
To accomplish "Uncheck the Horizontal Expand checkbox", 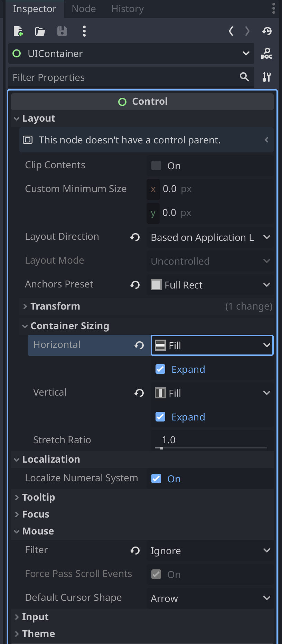I will tap(160, 369).
